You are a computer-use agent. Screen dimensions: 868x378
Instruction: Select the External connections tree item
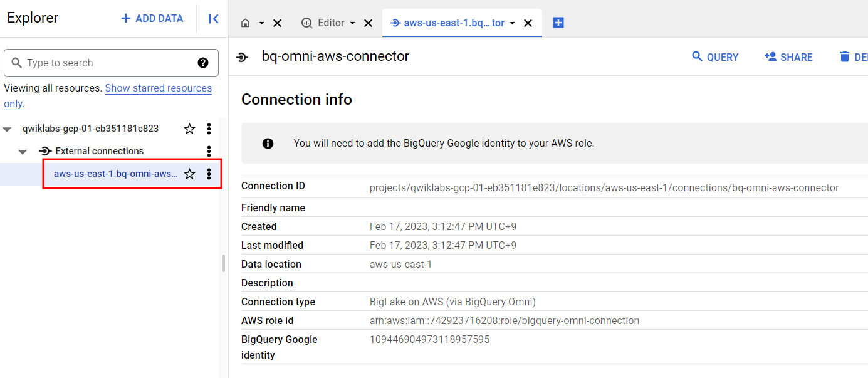[100, 151]
